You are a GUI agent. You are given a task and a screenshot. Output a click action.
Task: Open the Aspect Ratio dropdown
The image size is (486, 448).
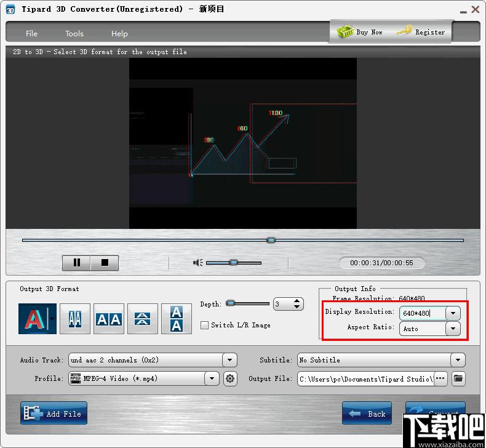pyautogui.click(x=453, y=329)
